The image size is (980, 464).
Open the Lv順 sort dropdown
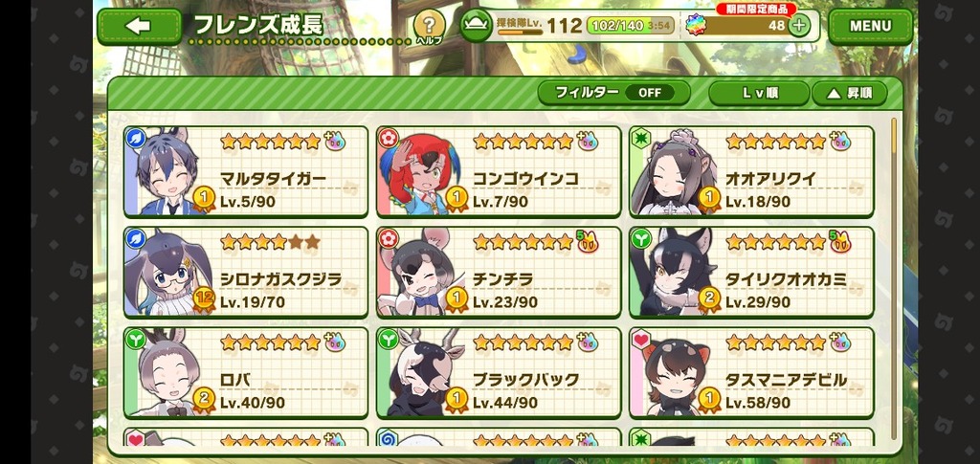pos(759,93)
